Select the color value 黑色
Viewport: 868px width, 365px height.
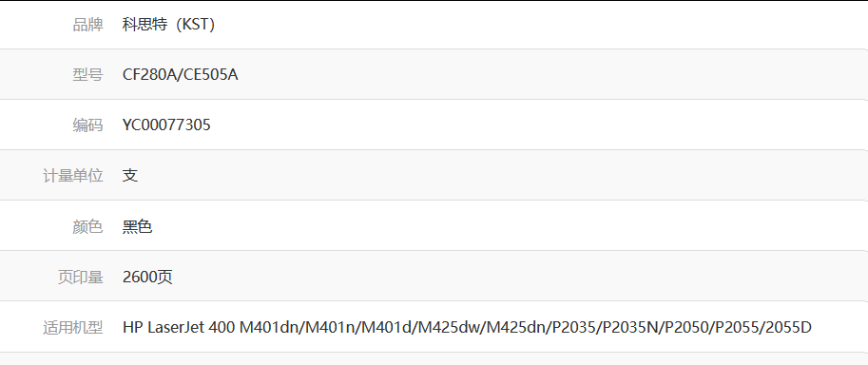[x=137, y=226]
